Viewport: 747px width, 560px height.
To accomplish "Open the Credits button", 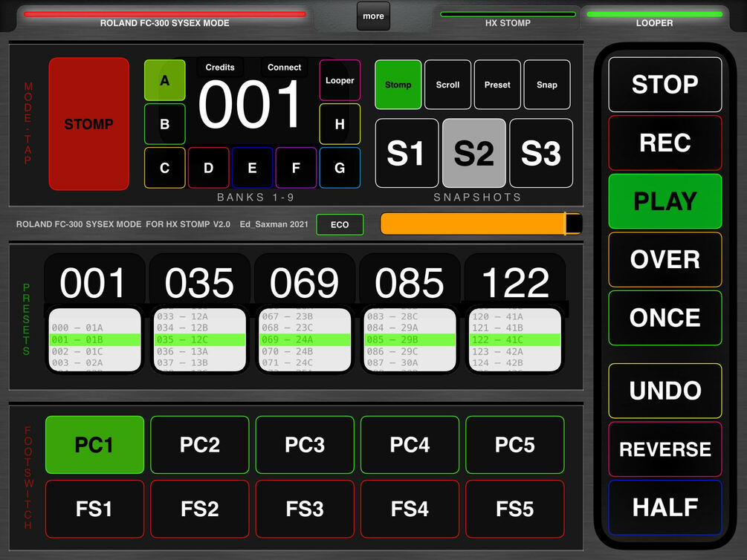I will [220, 67].
